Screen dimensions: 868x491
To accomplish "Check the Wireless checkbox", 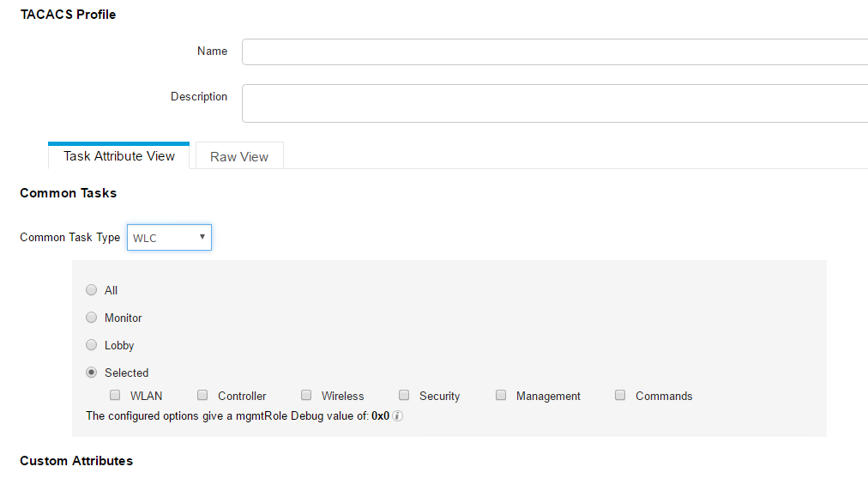I will [306, 395].
